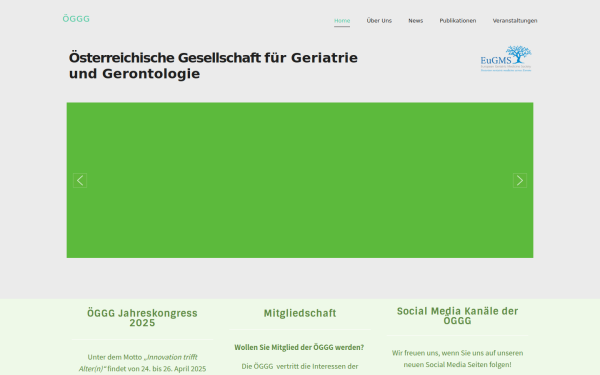
Task: Click 'Wir freuen uns, wenn Sie' paragraph
Action: [x=457, y=359]
